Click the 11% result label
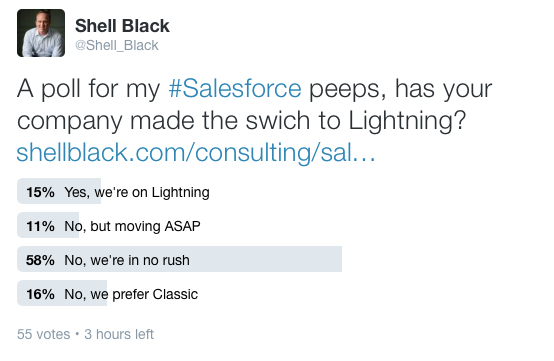The image size is (554, 361). [x=40, y=226]
